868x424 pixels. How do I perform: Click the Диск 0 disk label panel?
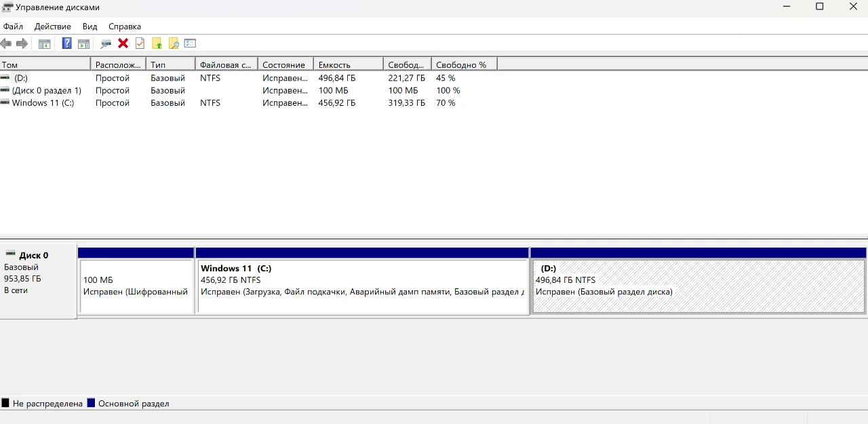coord(38,281)
